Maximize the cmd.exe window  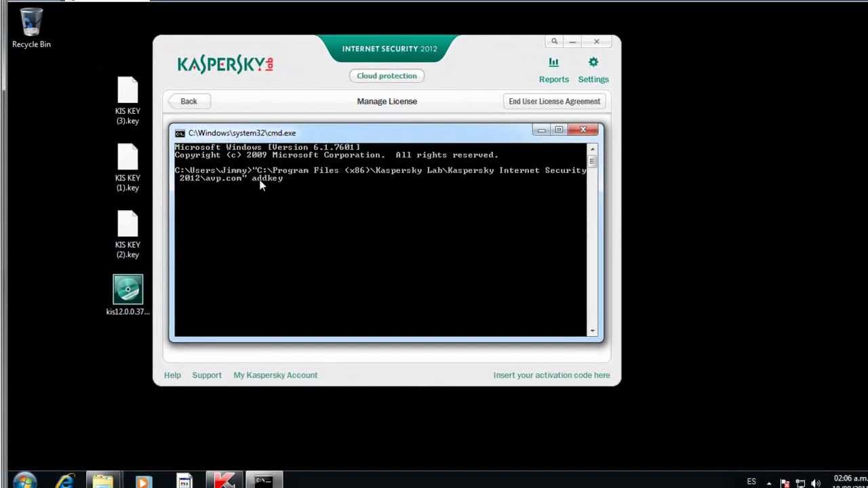[559, 129]
